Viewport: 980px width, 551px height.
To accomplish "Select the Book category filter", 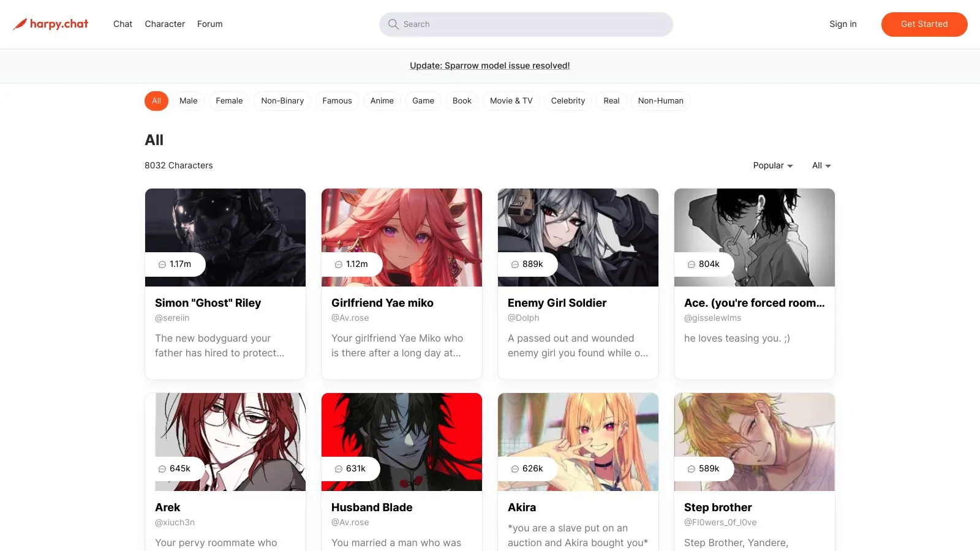I will [462, 100].
